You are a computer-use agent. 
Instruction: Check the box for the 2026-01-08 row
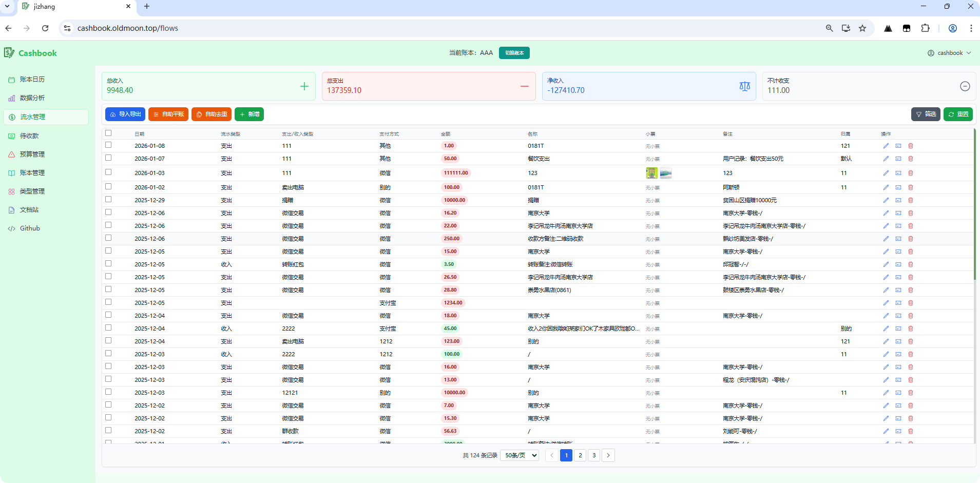coord(108,145)
